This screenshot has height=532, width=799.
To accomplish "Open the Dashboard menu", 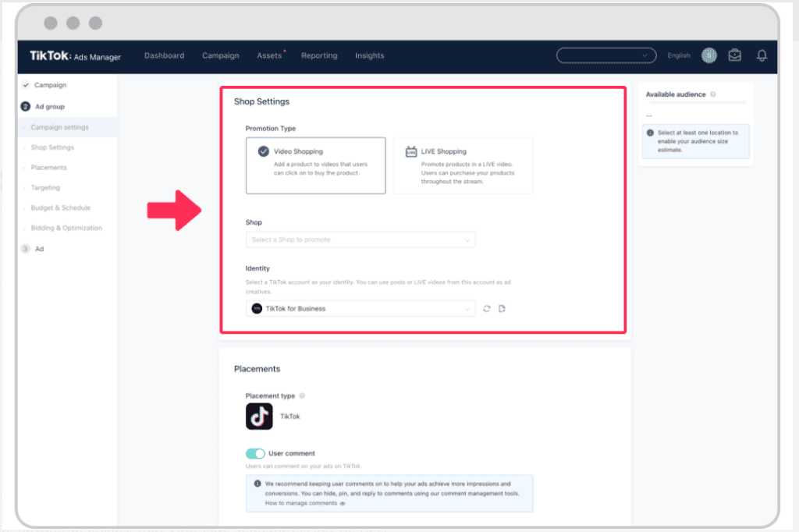I will tap(164, 55).
